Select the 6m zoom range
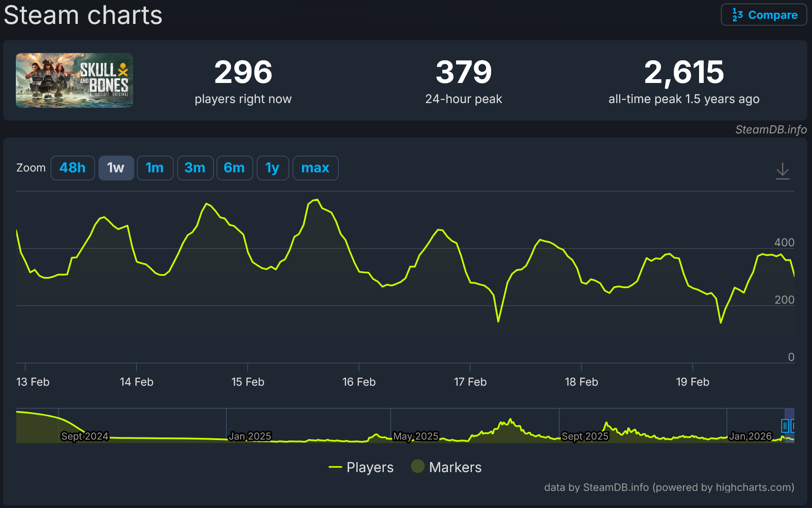Viewport: 812px width, 508px height. pos(234,168)
